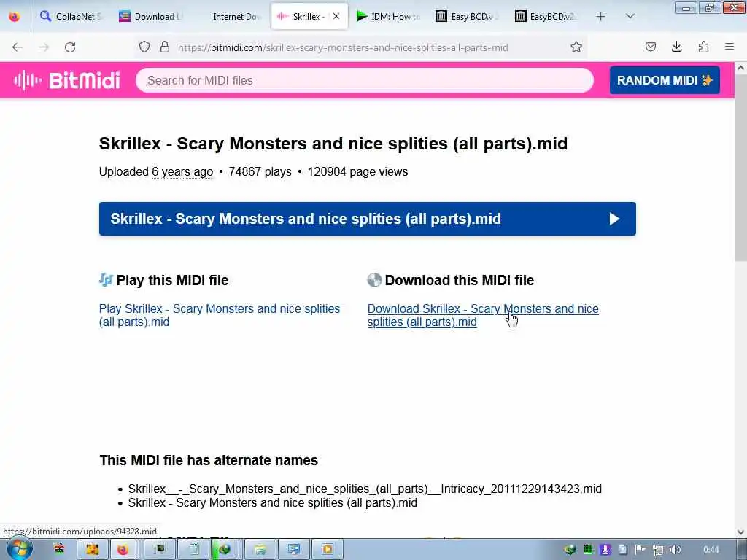The width and height of the screenshot is (747, 560).
Task: Close the Skrillex tab
Action: click(336, 16)
